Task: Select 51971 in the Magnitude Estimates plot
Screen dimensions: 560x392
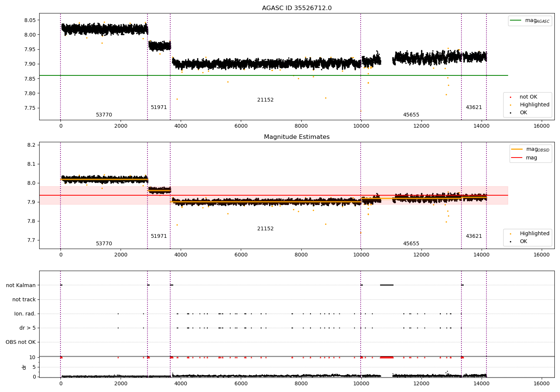Action: 159,236
